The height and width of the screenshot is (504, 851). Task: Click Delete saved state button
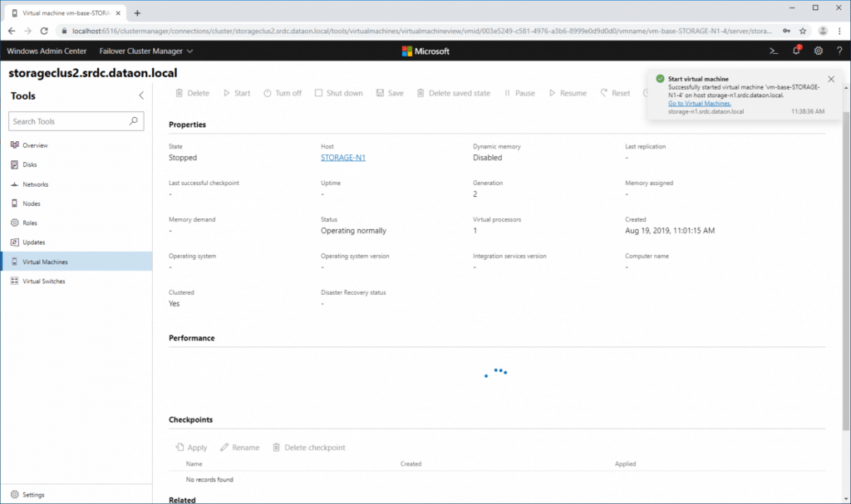(453, 93)
